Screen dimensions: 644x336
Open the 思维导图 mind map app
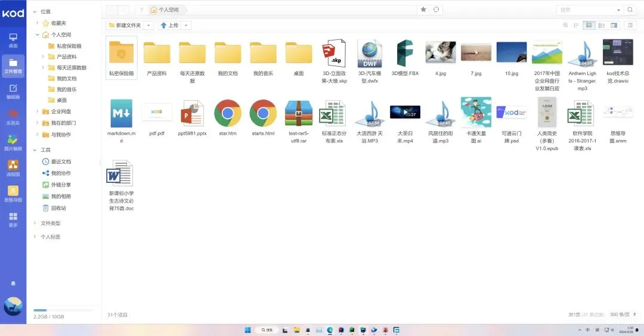click(13, 194)
